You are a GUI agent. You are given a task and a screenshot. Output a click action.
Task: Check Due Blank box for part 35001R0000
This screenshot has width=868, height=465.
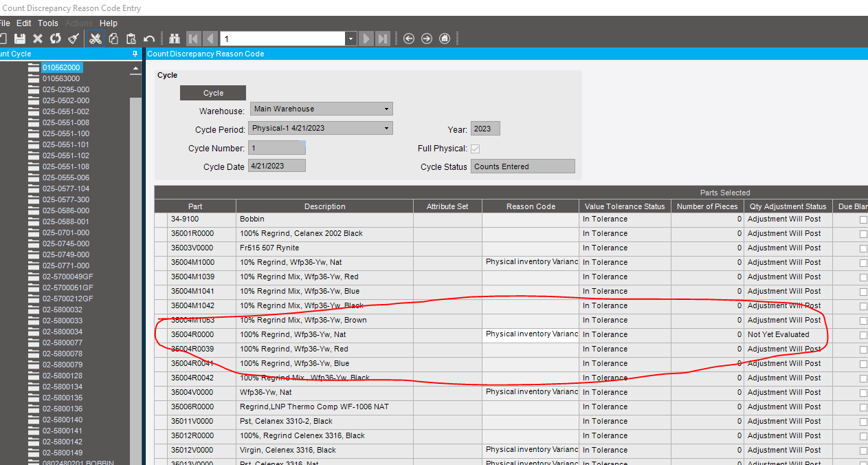(863, 234)
